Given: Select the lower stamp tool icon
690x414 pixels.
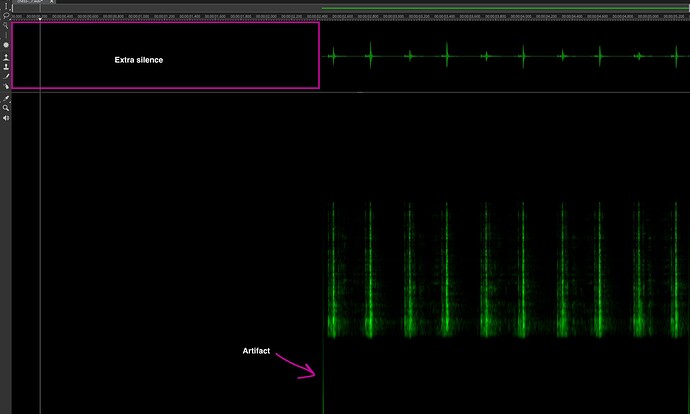Looking at the screenshot, I should coord(6,67).
